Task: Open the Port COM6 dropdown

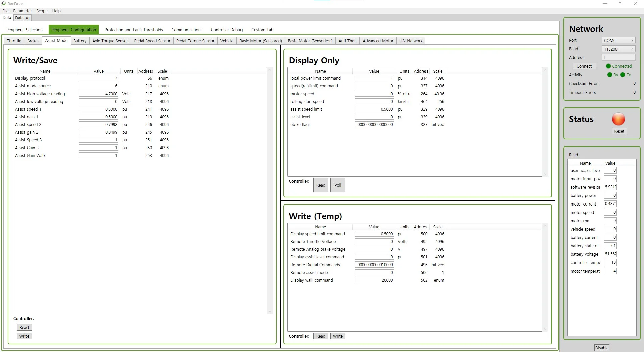Action: (619, 40)
